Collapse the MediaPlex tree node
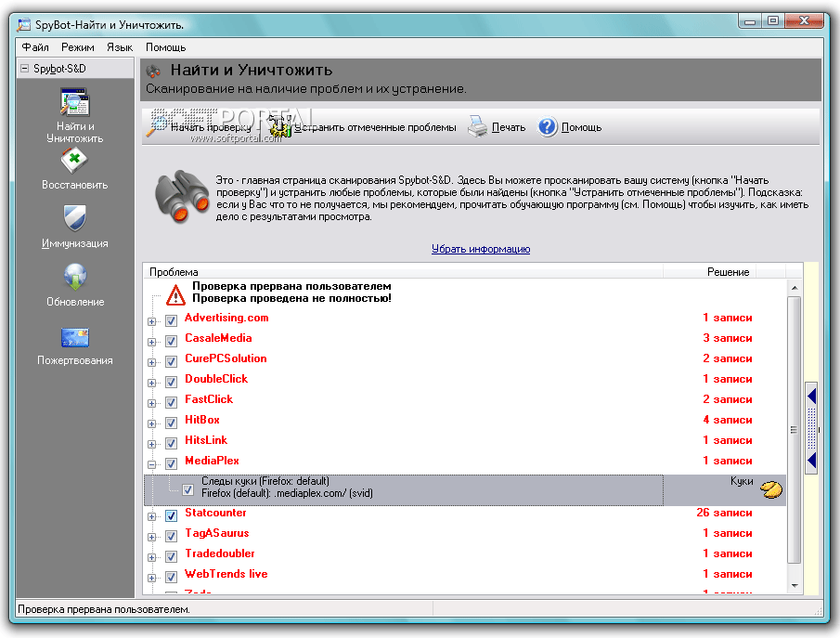This screenshot has height=638, width=840. [152, 464]
